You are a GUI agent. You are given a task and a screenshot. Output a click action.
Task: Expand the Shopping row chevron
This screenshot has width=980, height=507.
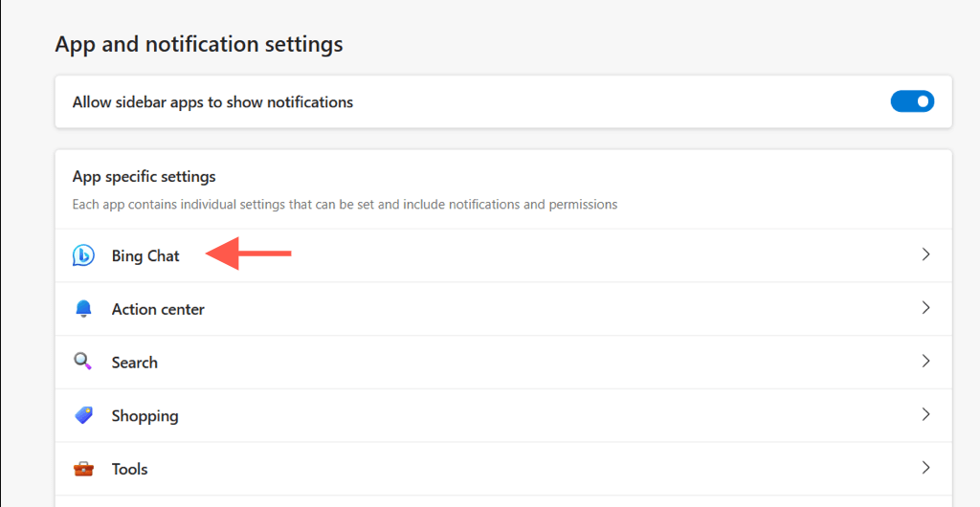[x=925, y=415]
